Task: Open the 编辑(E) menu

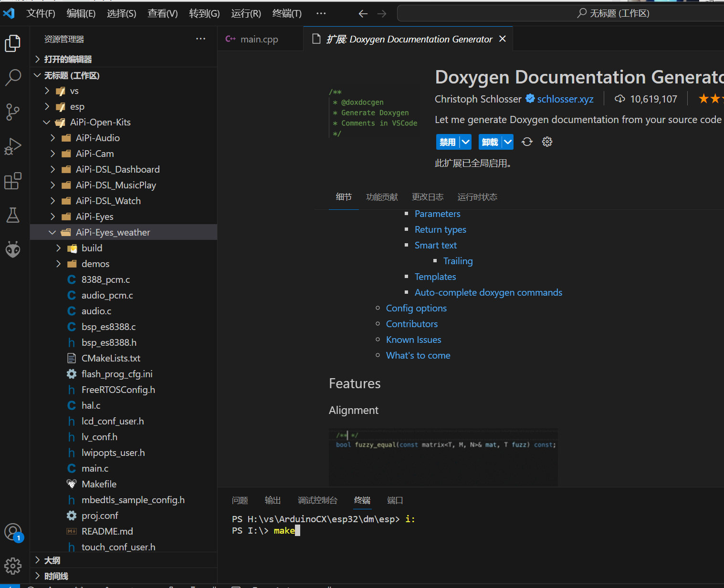Action: coord(81,13)
